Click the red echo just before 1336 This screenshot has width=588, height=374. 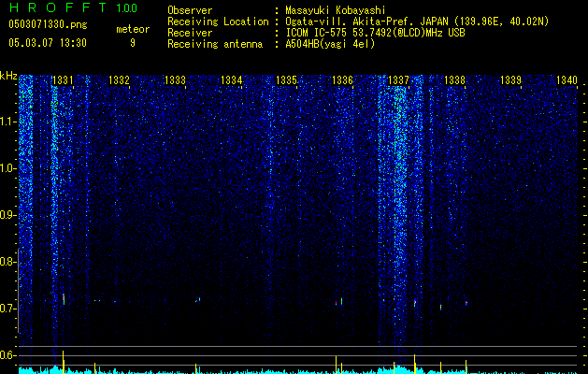(x=337, y=302)
